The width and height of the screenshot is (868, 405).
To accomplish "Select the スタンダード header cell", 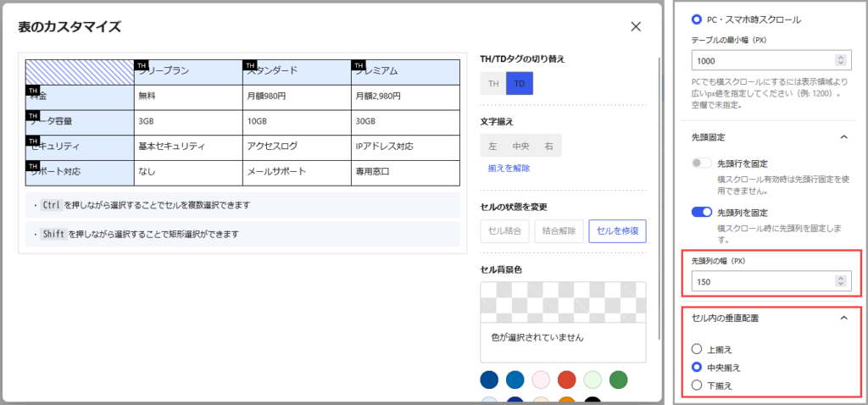I will tap(297, 73).
